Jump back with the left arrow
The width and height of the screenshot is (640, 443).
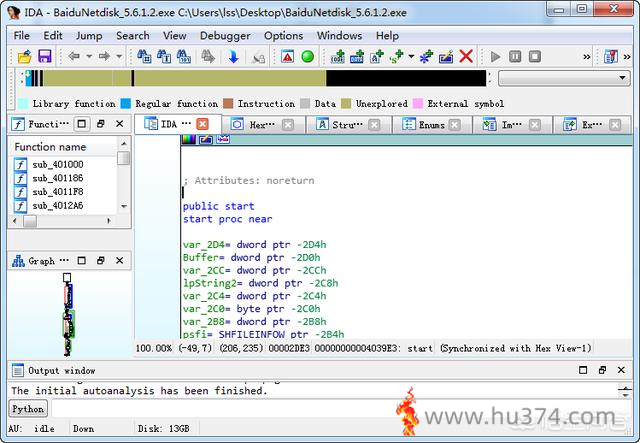click(74, 56)
